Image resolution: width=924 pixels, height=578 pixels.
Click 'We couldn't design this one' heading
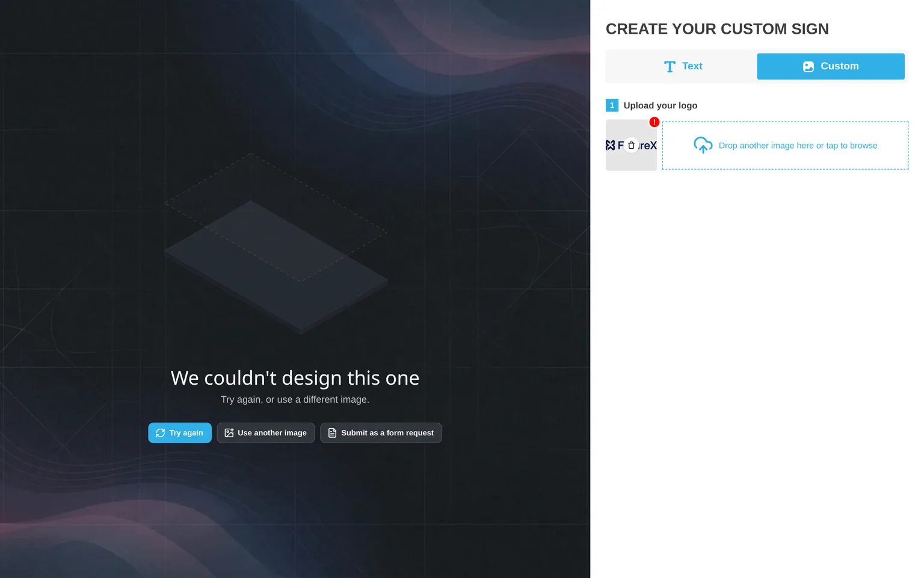tap(295, 378)
